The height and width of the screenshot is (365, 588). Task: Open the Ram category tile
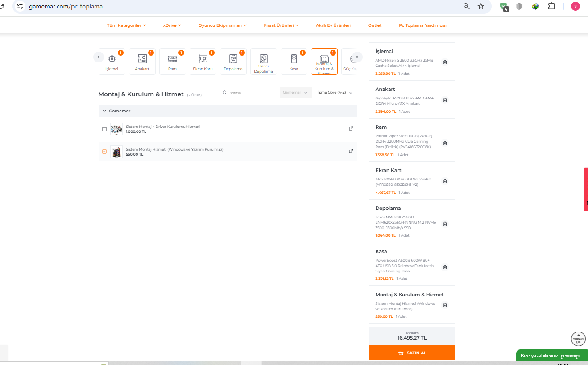click(172, 62)
